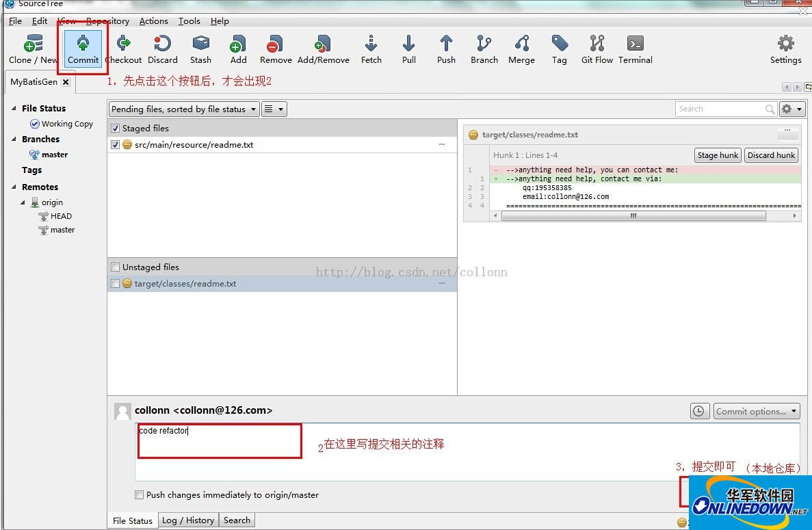Click the diff scrollbar right arrow
This screenshot has width=812, height=530.
794,216
